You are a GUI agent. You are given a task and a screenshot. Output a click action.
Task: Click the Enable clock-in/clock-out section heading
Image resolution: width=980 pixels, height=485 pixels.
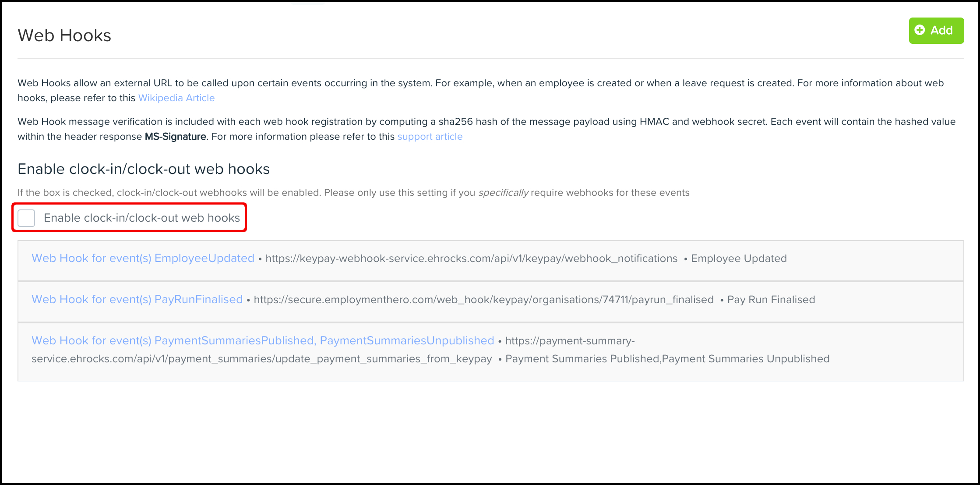(144, 169)
